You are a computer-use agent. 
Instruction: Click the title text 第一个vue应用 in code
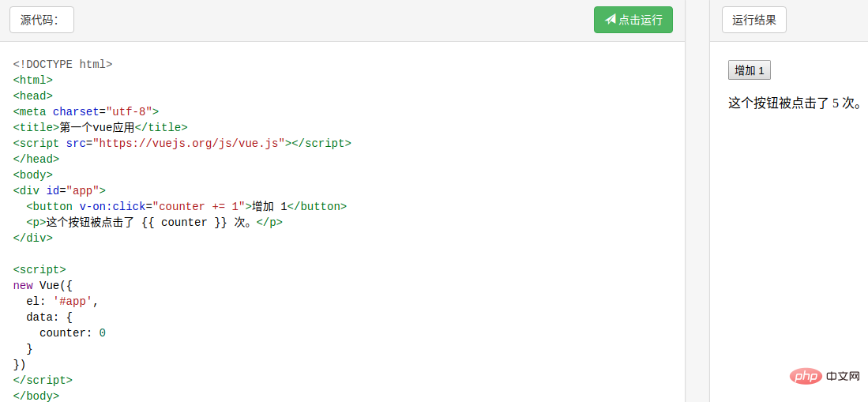point(97,127)
